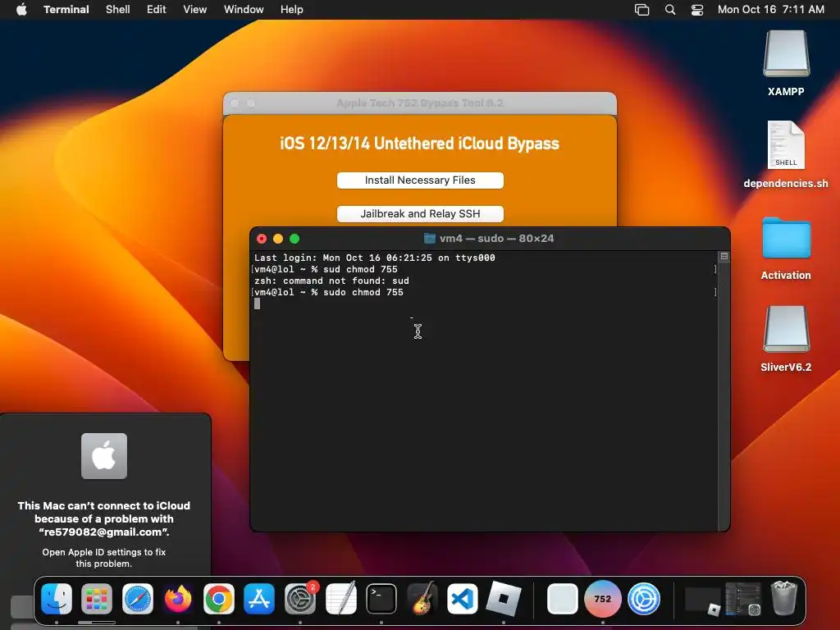Open the Shell menu
Screen dimensions: 840x630
[x=118, y=10]
